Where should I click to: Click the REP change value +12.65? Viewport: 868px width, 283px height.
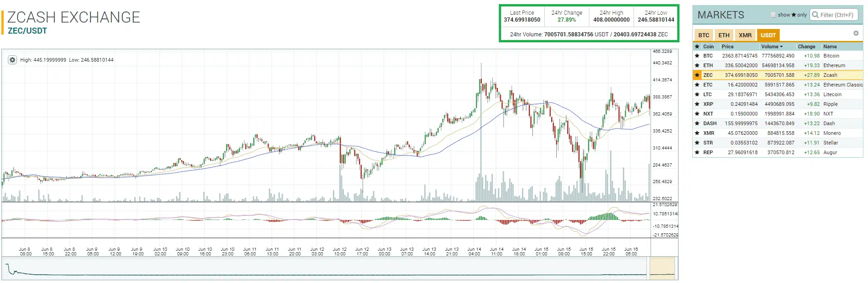[811, 152]
